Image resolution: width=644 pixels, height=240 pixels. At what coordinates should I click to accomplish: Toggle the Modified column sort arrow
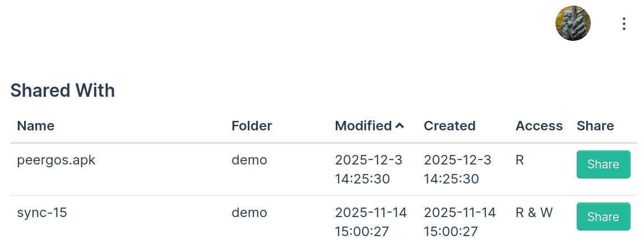coord(400,126)
